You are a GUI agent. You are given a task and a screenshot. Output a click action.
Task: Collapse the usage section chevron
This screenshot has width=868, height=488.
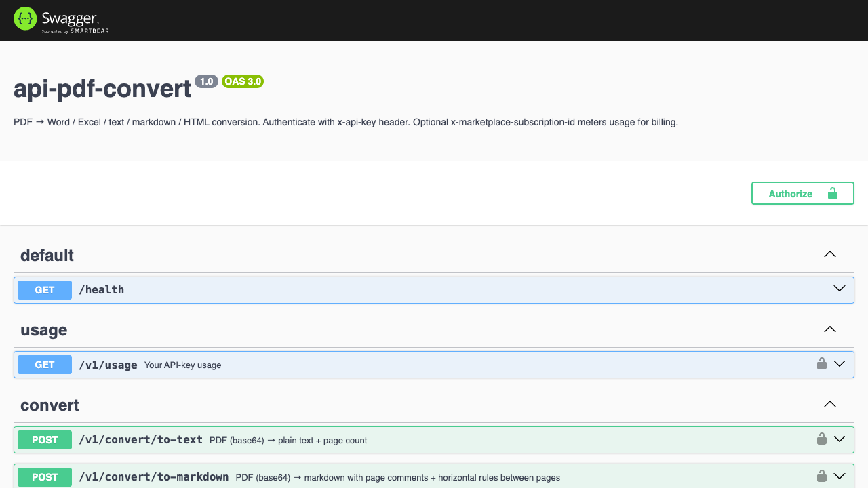pyautogui.click(x=829, y=329)
